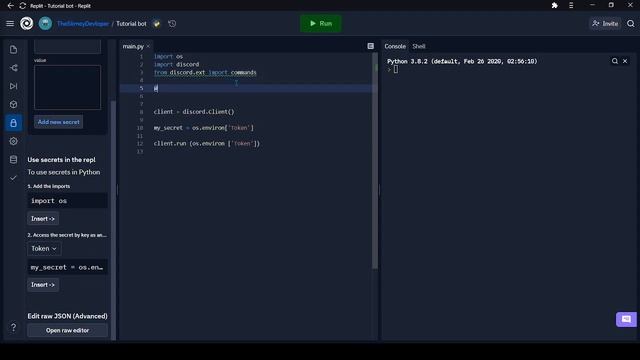
Task: Open the Settings gear in sidebar
Action: click(13, 141)
